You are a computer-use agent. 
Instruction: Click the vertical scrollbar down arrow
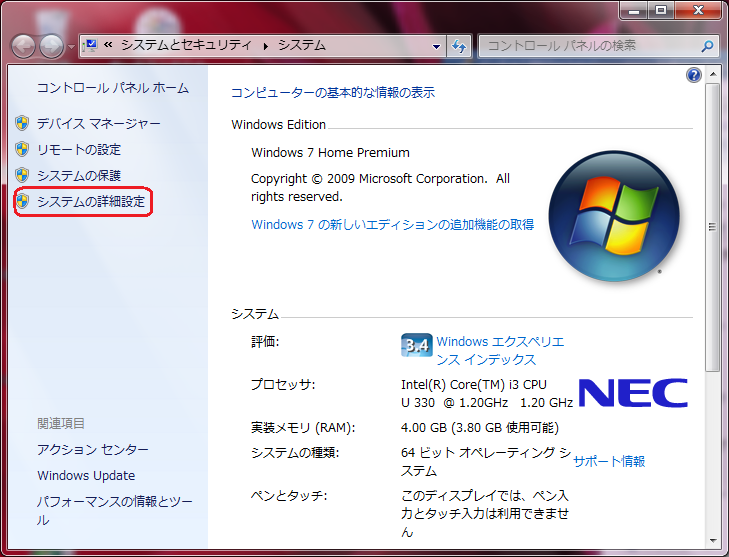pos(713,541)
